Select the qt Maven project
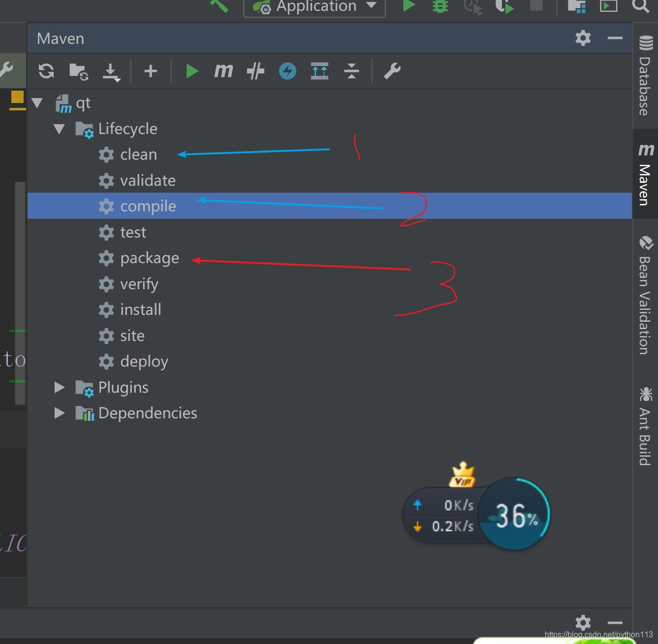The height and width of the screenshot is (644, 658). pos(73,103)
